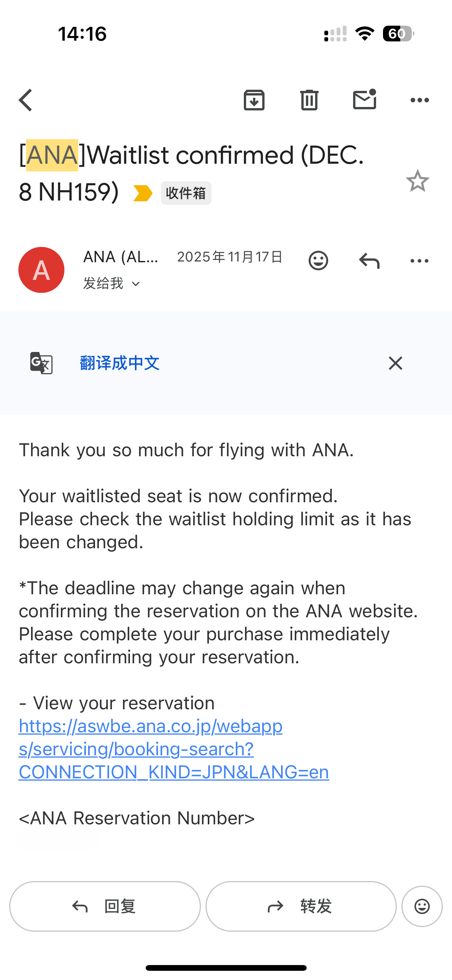Screen dimensions: 452x980
Task: Archive this ANA email
Action: click(254, 100)
